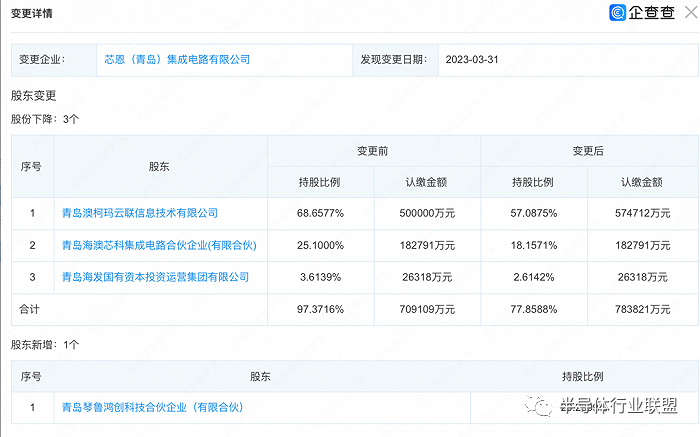Select the 股东新增：1个 text

point(45,345)
